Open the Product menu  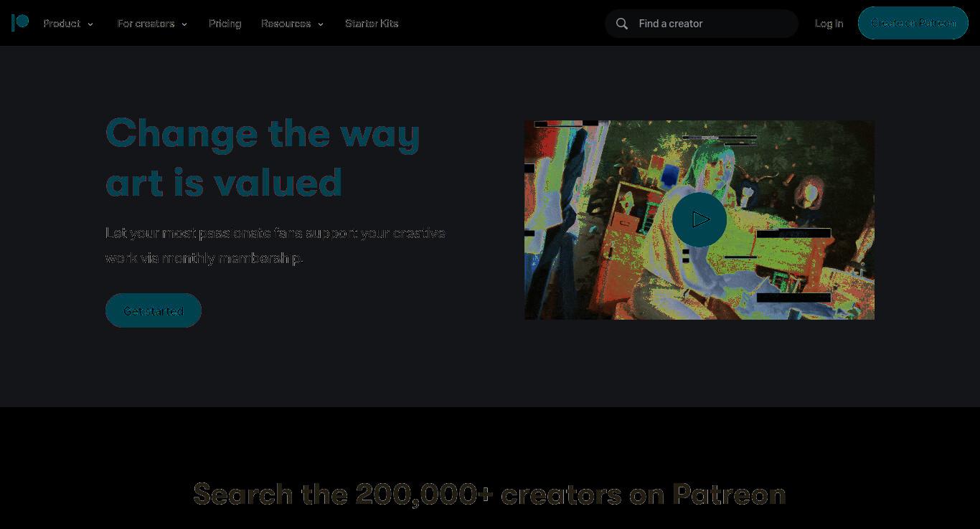tap(62, 24)
